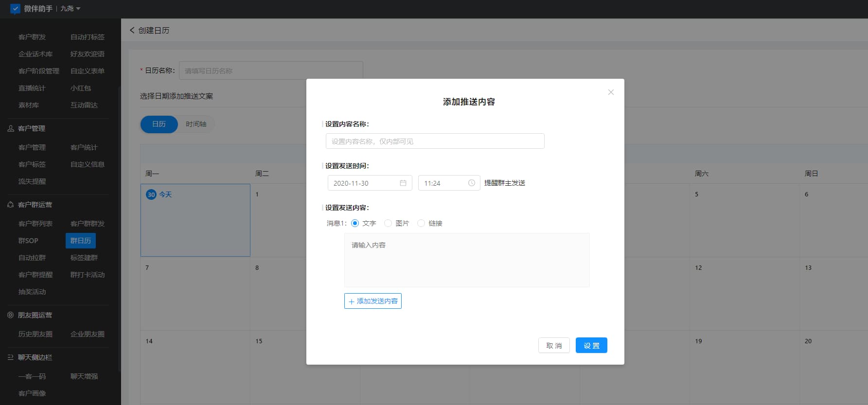
Task: Open 自定义表单 in the sidebar
Action: pyautogui.click(x=88, y=71)
